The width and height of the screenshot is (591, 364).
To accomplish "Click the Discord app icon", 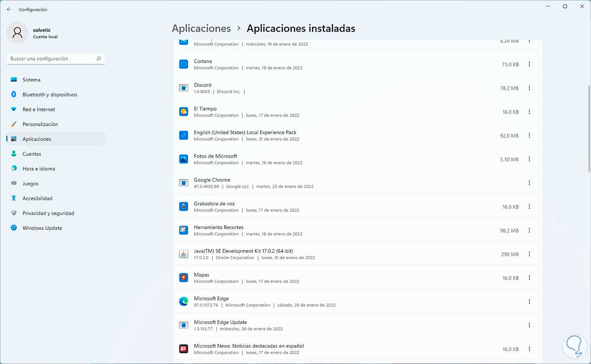I will [x=184, y=88].
